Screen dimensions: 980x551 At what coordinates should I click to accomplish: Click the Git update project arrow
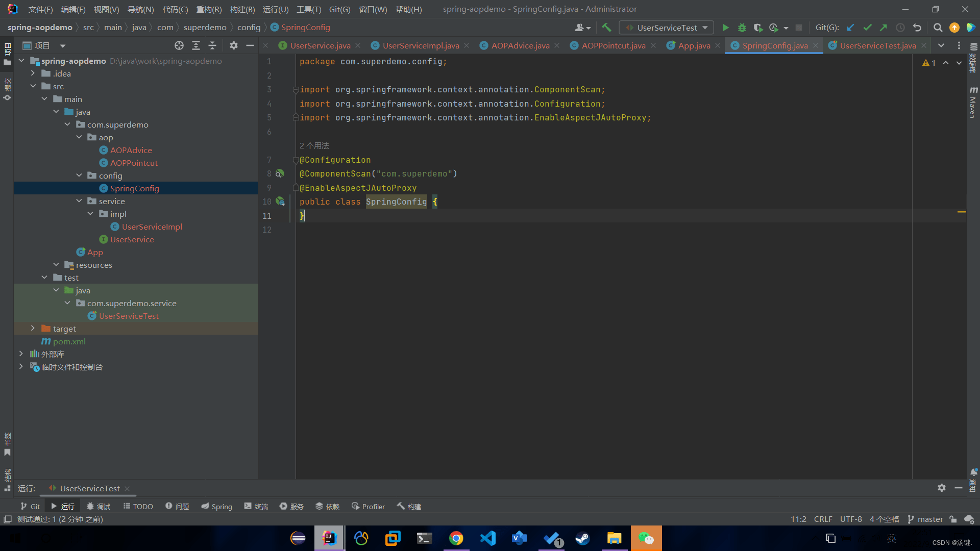850,28
